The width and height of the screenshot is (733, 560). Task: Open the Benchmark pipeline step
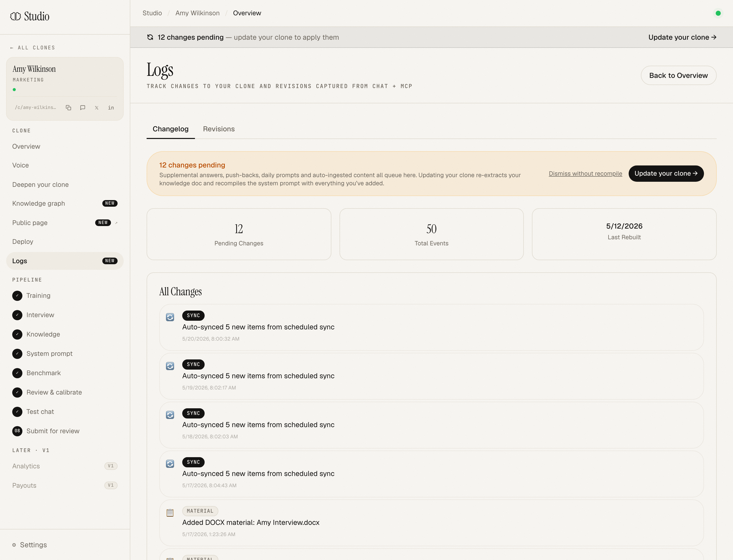pyautogui.click(x=65, y=373)
